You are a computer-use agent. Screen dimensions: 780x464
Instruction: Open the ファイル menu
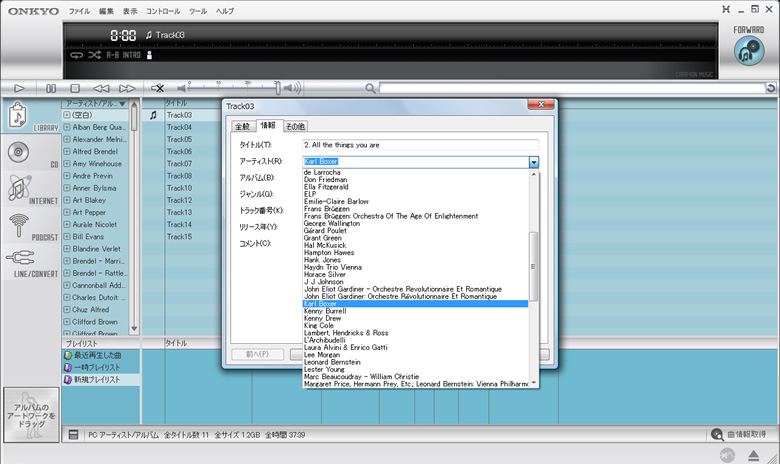click(79, 11)
